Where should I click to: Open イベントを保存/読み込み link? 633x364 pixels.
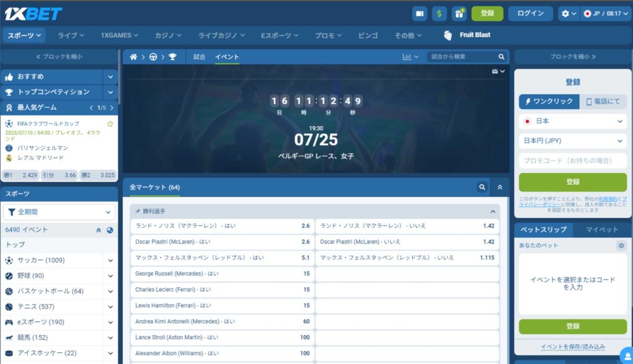coord(573,347)
